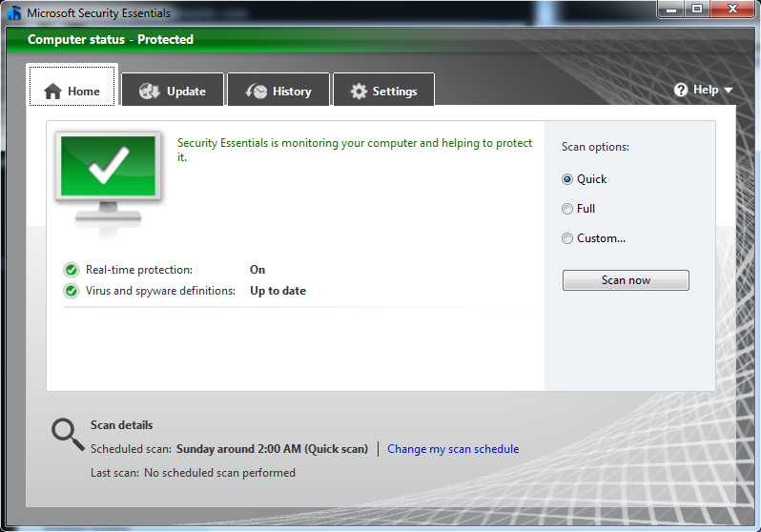This screenshot has height=532, width=761.
Task: Go to the Settings tab
Action: (384, 90)
